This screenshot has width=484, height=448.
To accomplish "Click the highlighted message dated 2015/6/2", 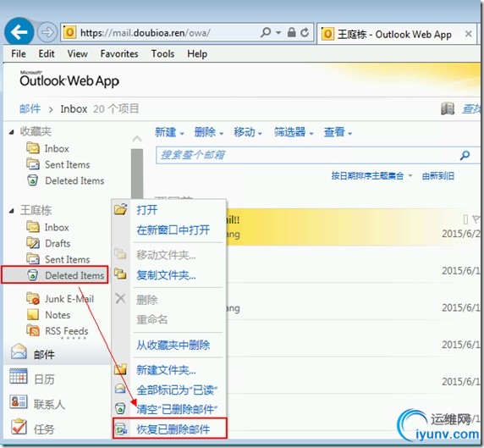I will 354,227.
